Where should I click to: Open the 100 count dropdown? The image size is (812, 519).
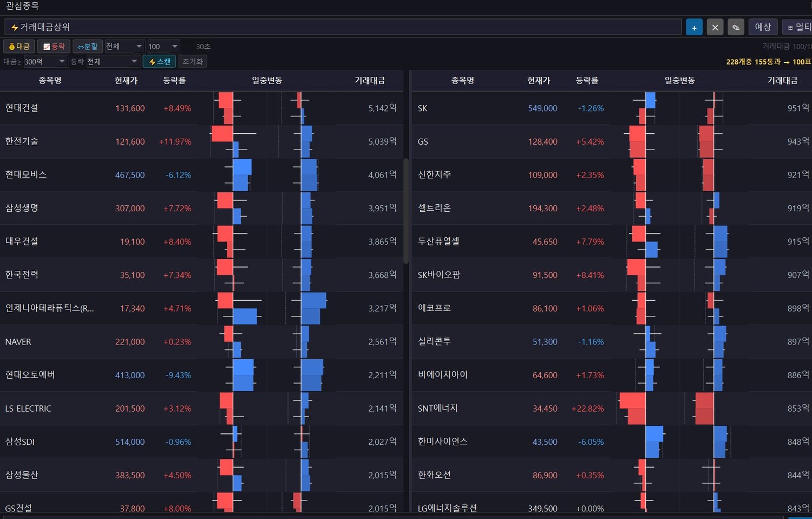163,47
